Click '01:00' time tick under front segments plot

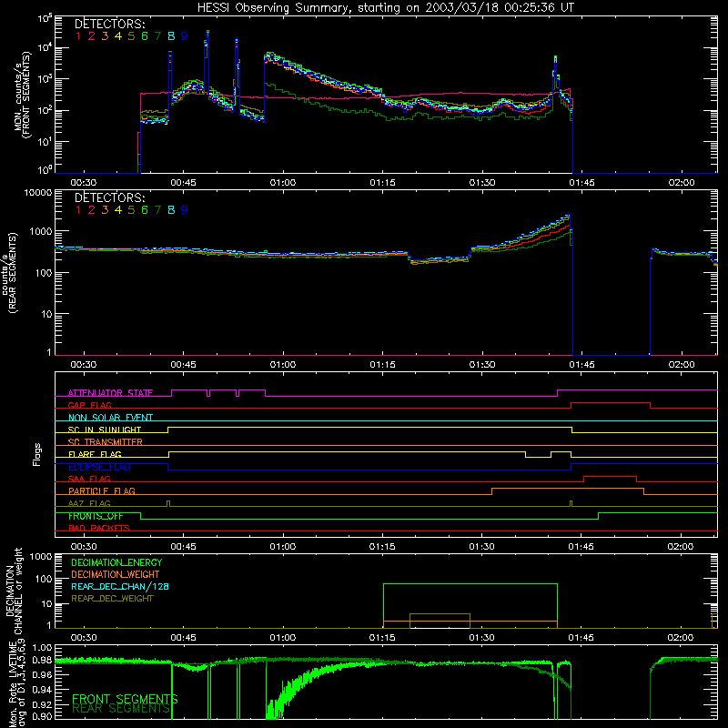(283, 183)
